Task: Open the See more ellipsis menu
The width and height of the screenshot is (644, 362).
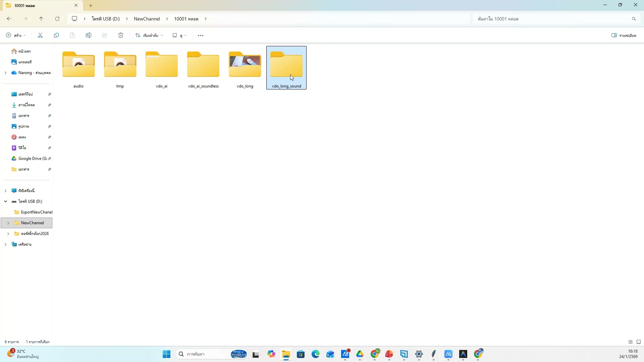Action: click(x=200, y=35)
